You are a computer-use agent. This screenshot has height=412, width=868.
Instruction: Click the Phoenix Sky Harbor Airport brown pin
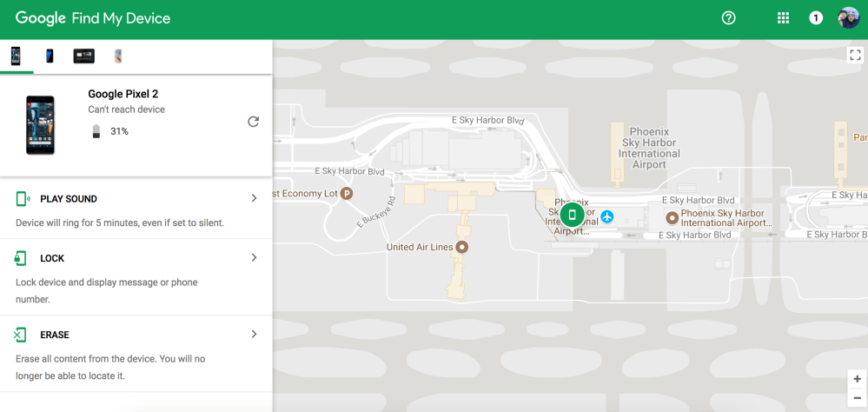673,218
